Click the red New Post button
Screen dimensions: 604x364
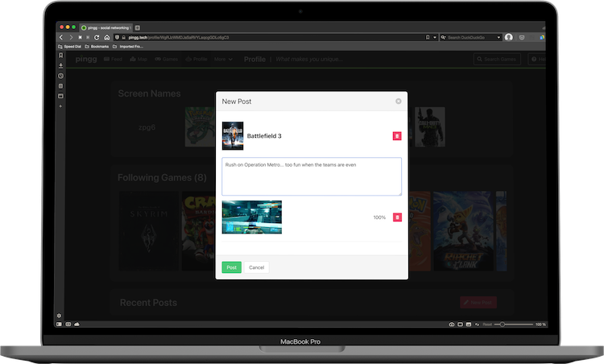tap(478, 302)
